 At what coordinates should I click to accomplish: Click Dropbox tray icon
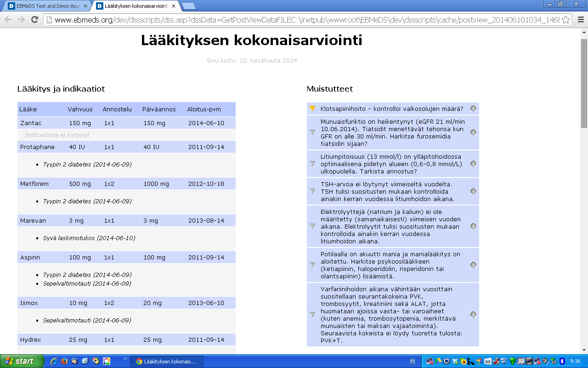(455, 361)
